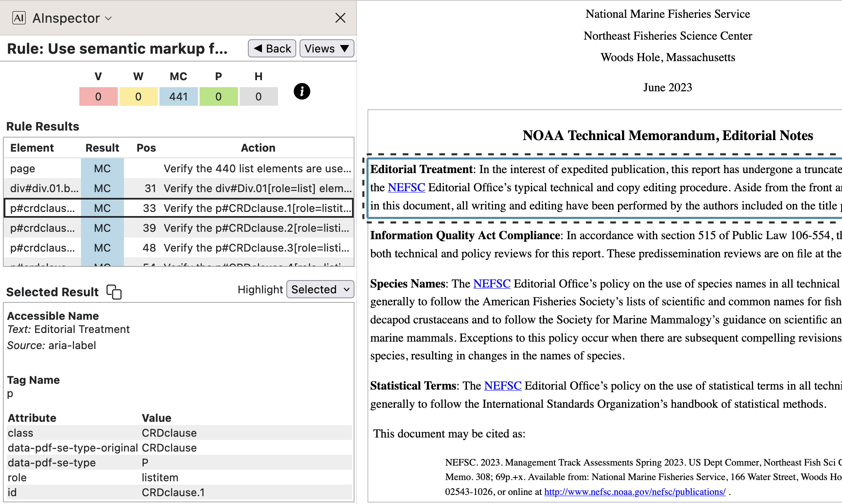The width and height of the screenshot is (842, 504).
Task: Click the rule information icon
Action: point(302,91)
